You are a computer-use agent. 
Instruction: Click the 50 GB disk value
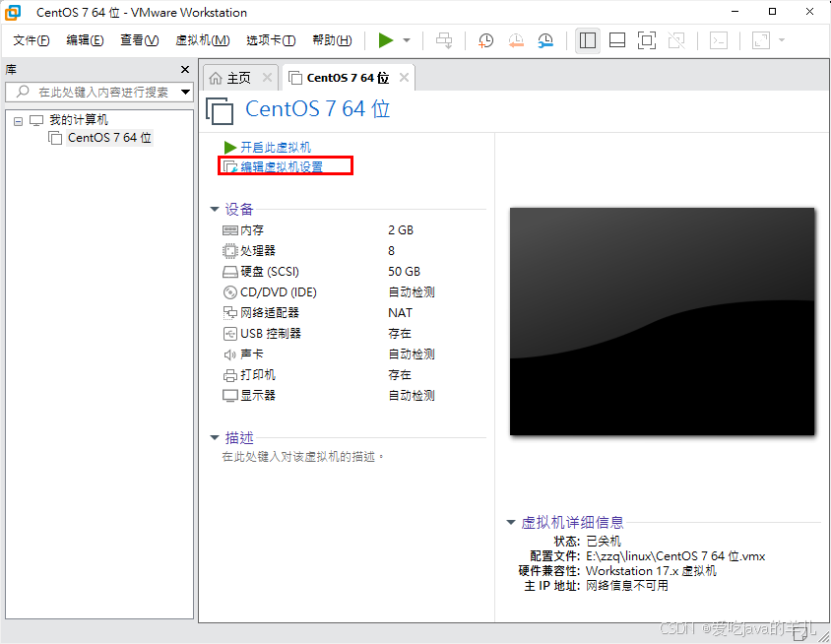coord(404,272)
